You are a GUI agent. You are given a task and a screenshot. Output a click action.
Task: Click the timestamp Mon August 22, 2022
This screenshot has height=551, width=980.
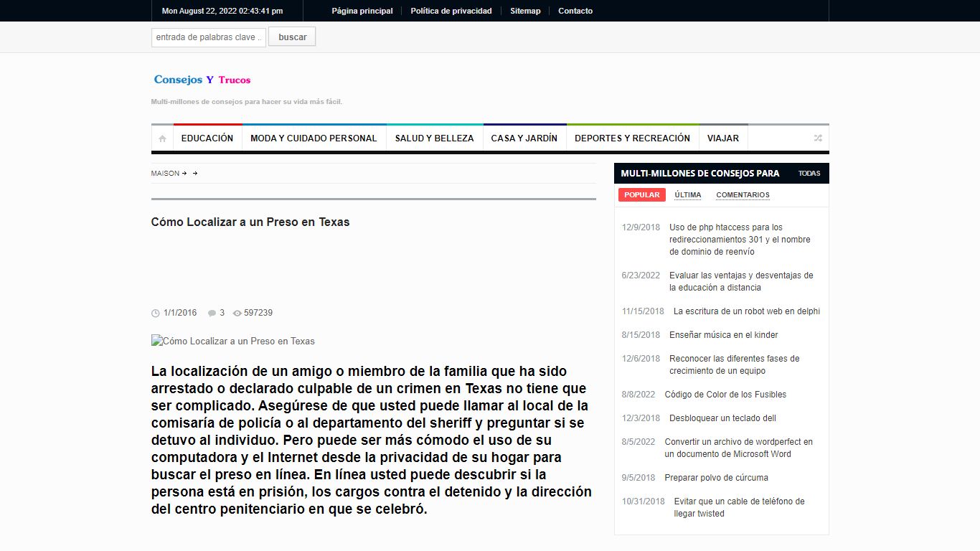point(222,11)
